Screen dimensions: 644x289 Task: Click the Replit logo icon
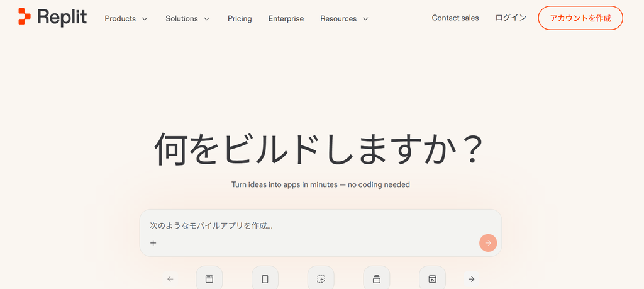coord(25,16)
